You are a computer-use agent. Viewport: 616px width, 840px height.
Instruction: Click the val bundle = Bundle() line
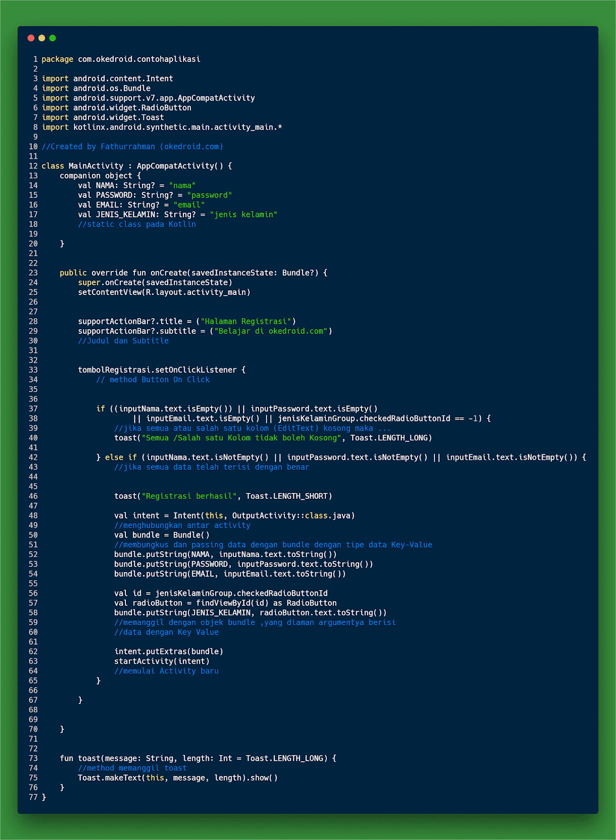pyautogui.click(x=162, y=535)
